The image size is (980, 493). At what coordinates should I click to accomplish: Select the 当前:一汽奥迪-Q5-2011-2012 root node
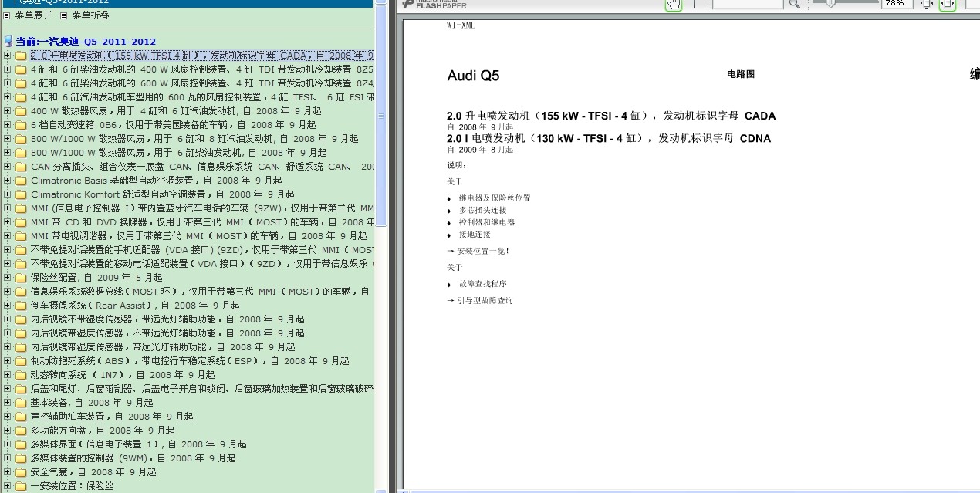coord(86,42)
